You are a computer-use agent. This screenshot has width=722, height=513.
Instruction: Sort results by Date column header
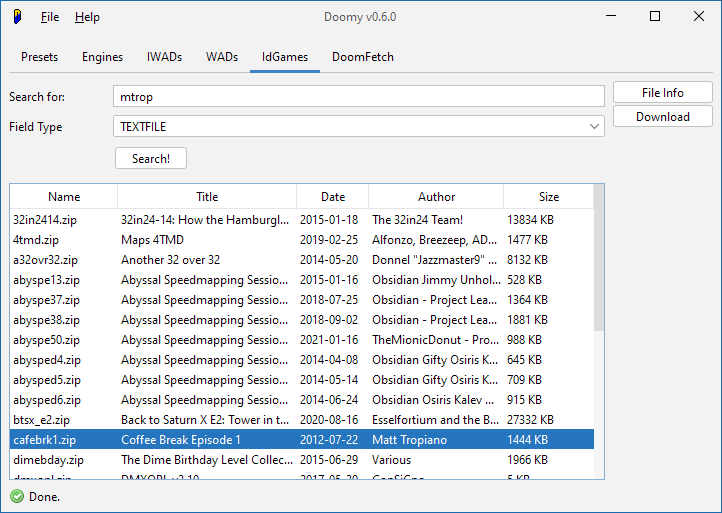333,197
